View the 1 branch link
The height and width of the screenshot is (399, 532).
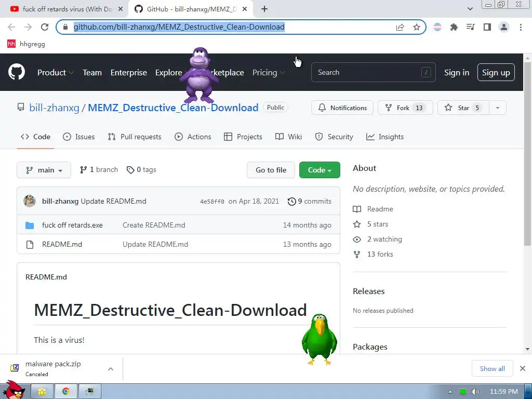[99, 170]
